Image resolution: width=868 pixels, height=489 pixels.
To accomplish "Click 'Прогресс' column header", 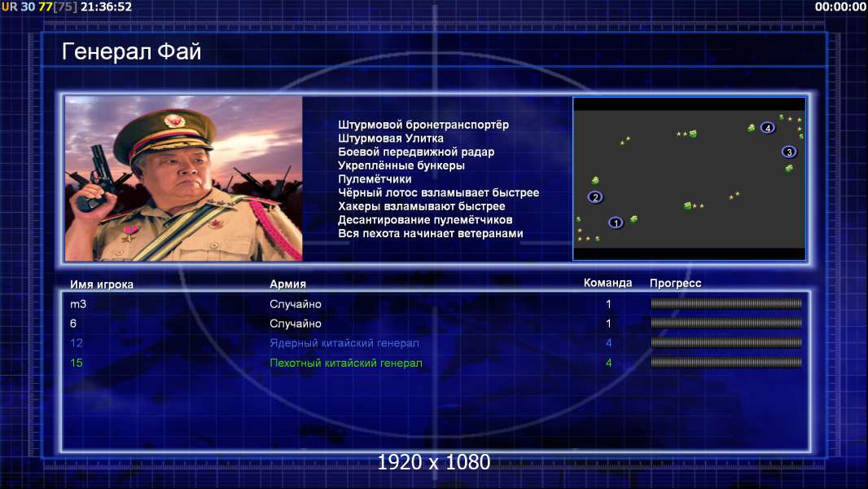I will pos(675,283).
